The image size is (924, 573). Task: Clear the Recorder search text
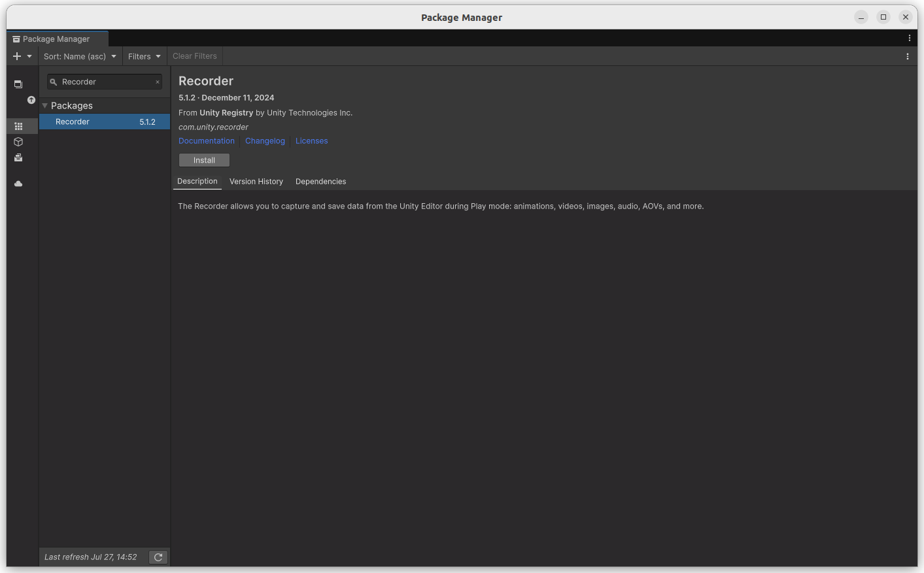tap(158, 82)
